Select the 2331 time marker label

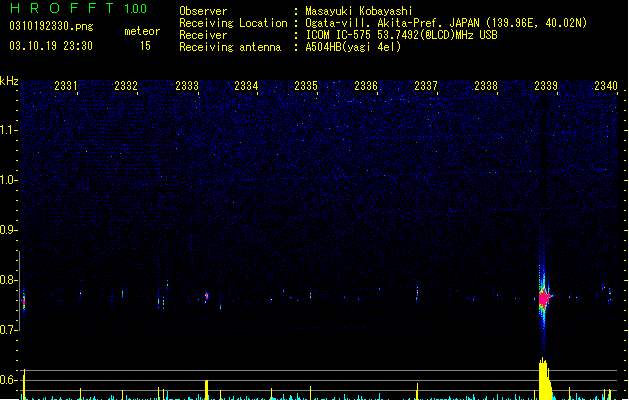(x=66, y=86)
